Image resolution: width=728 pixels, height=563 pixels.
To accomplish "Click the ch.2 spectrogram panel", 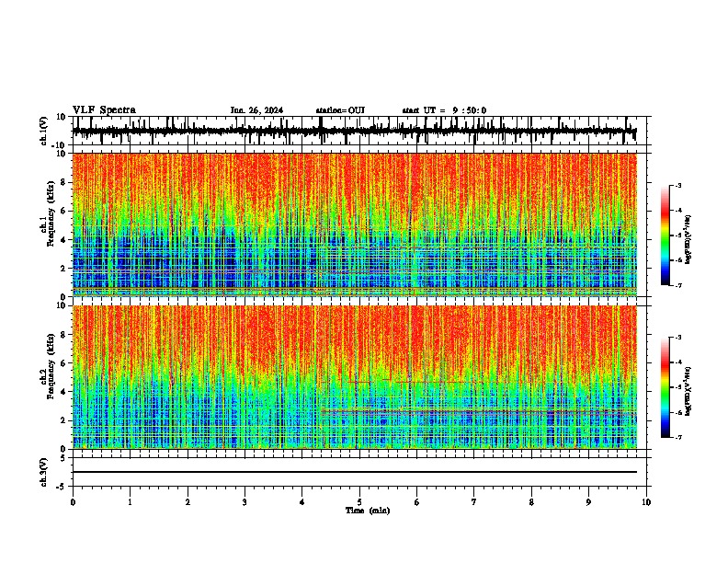I will (x=355, y=377).
